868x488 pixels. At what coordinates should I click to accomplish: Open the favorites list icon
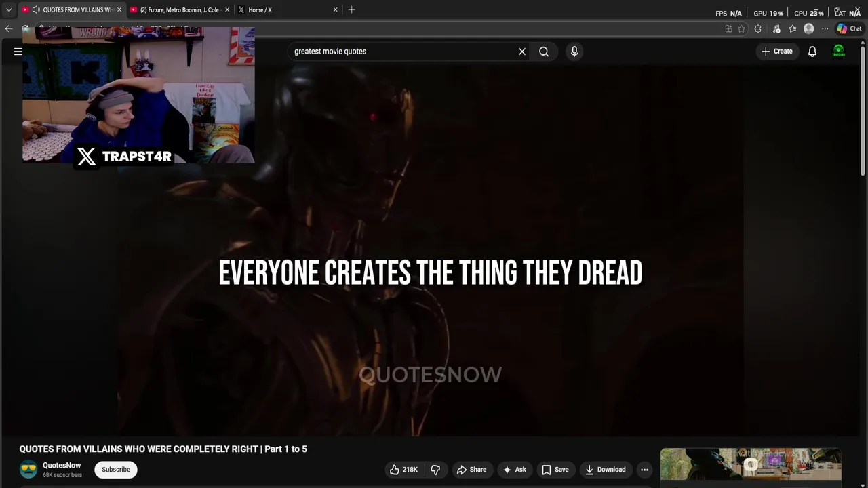(792, 28)
